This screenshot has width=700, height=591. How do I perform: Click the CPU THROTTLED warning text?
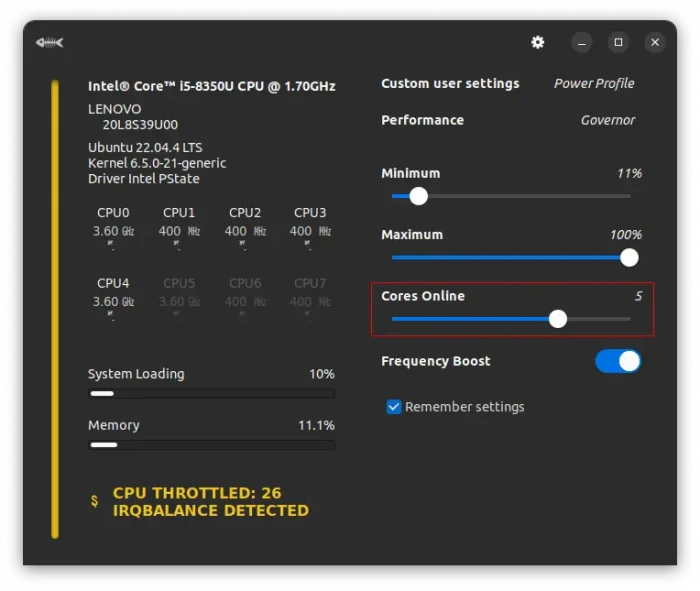coord(197,493)
